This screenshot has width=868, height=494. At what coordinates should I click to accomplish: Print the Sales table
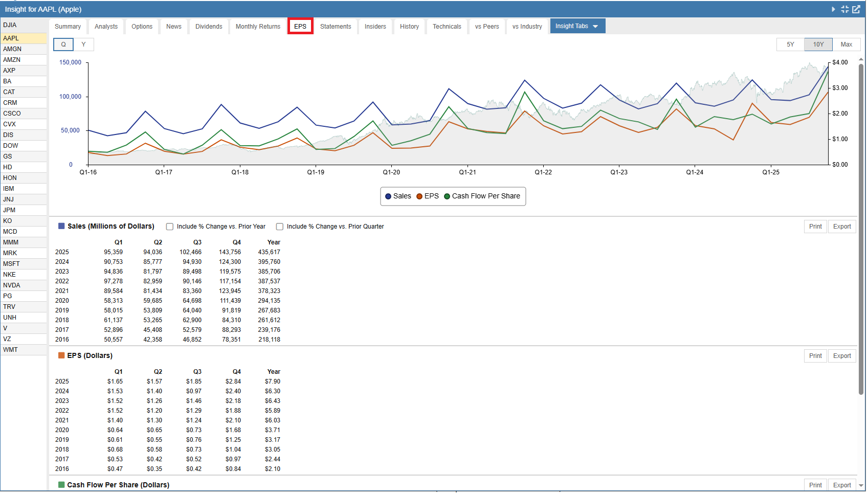tap(815, 227)
